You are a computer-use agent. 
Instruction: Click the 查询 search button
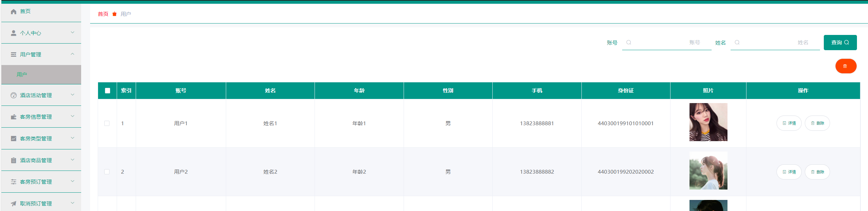point(840,43)
